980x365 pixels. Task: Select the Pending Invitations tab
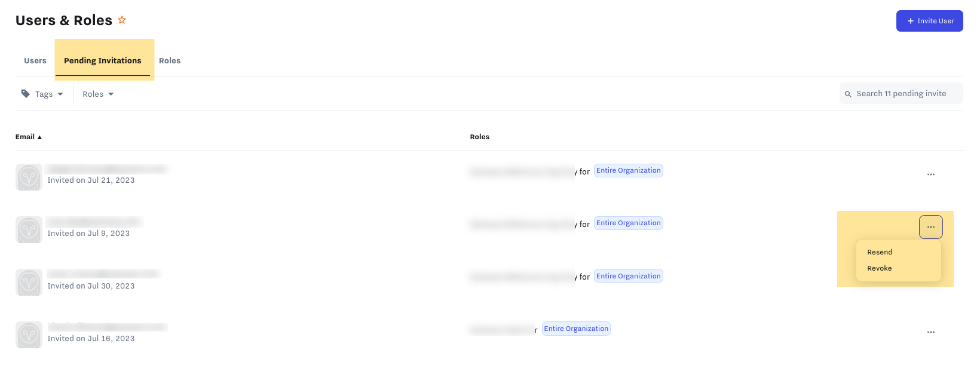103,60
